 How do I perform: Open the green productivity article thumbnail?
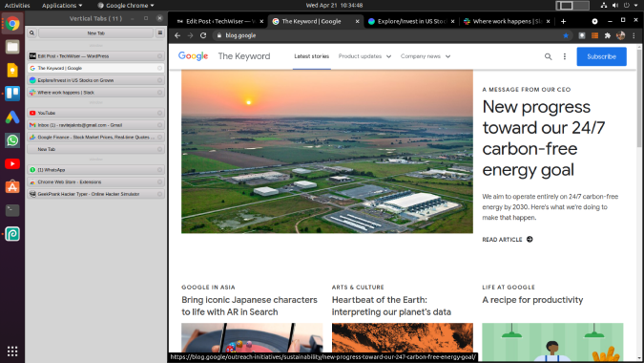(552, 342)
